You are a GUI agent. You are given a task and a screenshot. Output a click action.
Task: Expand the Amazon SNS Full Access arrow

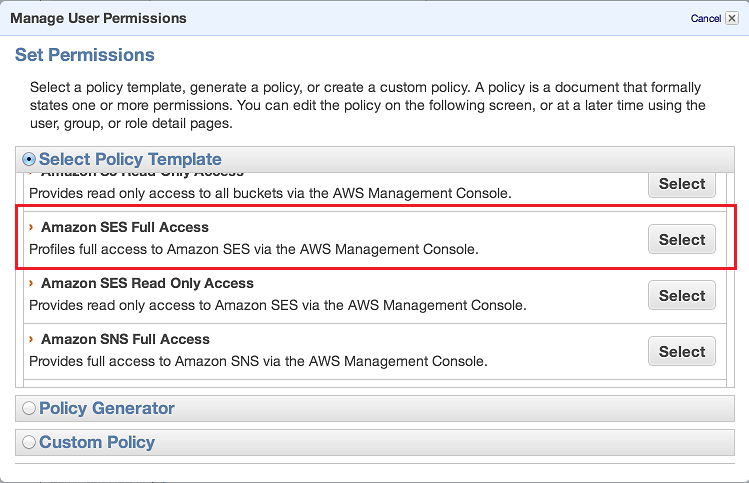(31, 339)
